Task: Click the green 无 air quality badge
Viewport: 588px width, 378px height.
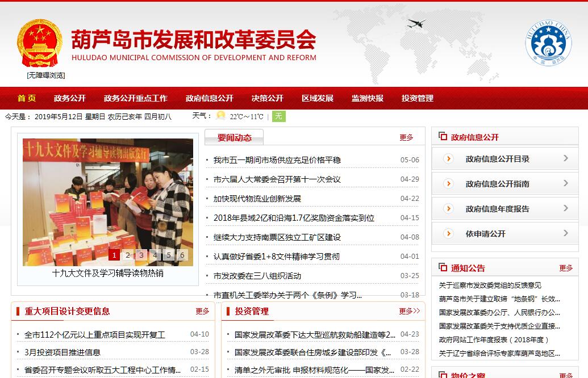Action: point(278,116)
